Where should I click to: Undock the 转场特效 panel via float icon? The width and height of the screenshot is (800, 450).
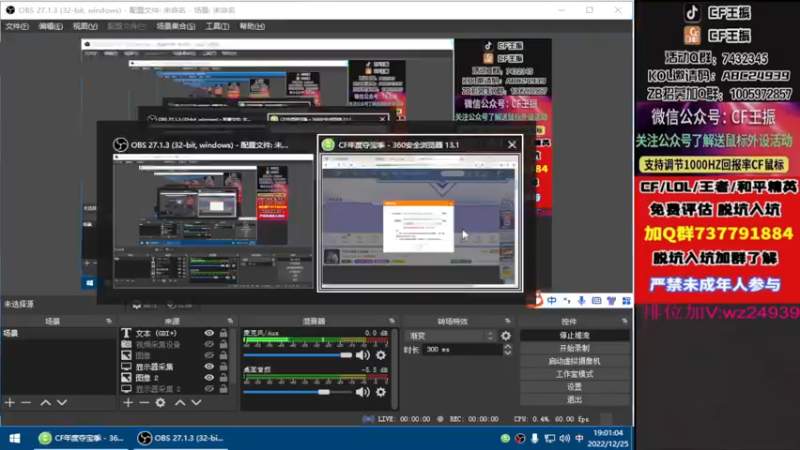tap(508, 321)
